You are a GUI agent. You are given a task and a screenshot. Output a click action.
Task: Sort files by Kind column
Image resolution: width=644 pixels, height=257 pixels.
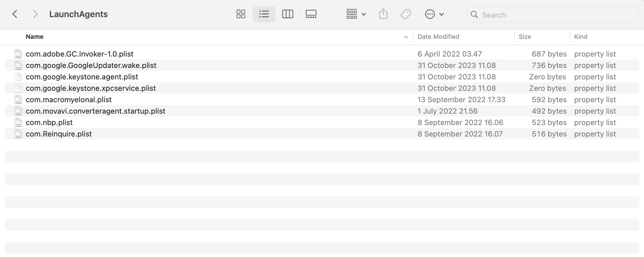point(581,37)
